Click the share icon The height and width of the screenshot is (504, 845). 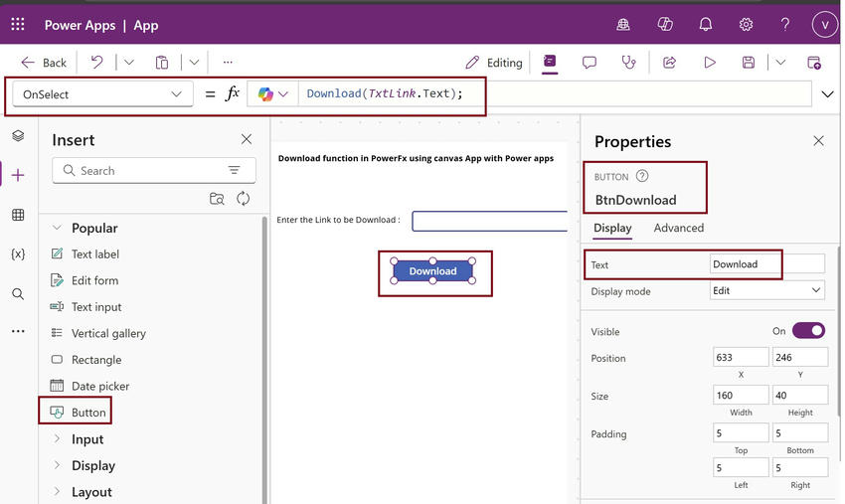pos(669,63)
